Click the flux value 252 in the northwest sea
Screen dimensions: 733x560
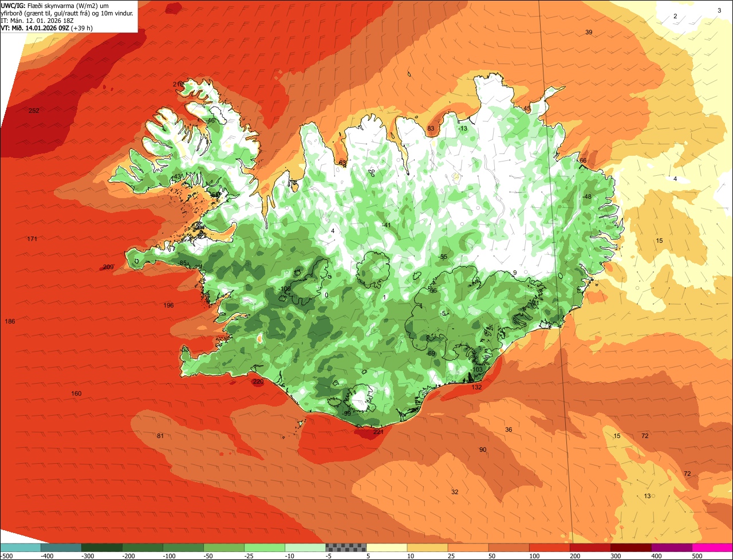(x=34, y=111)
